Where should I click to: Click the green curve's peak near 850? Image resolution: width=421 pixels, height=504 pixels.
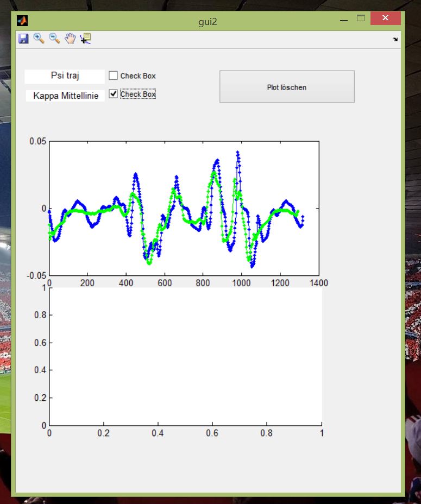tap(213, 174)
